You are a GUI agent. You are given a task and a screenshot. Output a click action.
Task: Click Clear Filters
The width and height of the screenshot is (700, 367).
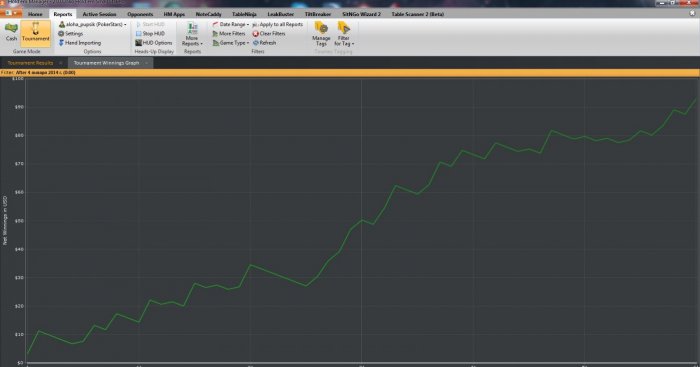pyautogui.click(x=269, y=33)
